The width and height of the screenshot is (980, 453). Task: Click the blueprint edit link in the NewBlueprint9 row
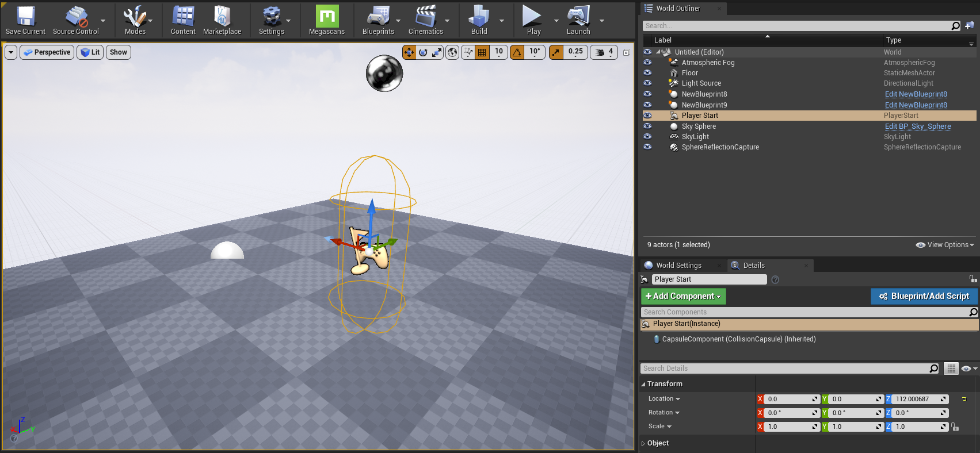(x=916, y=105)
